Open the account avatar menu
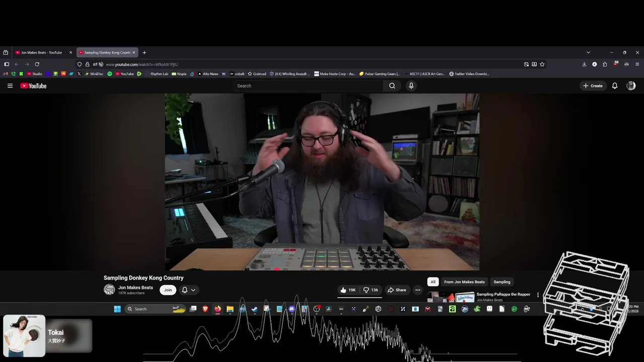The width and height of the screenshot is (644, 362). pos(631,86)
